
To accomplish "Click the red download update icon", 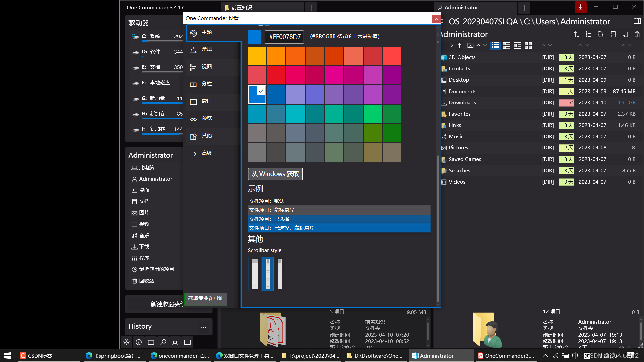I will coord(580,7).
